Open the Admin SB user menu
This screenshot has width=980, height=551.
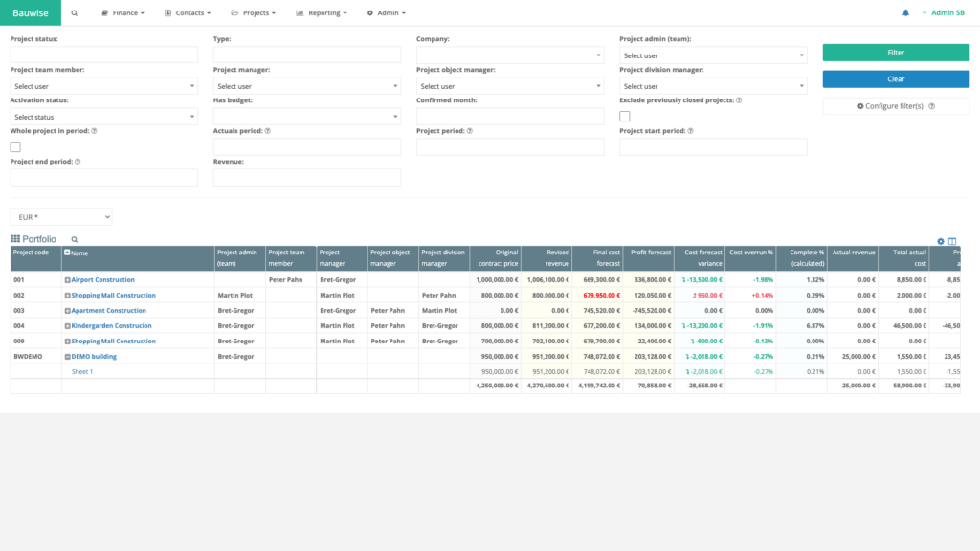pos(943,13)
